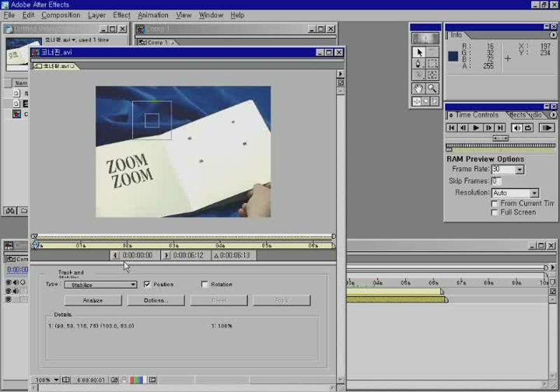Click the Reset button

tap(219, 300)
